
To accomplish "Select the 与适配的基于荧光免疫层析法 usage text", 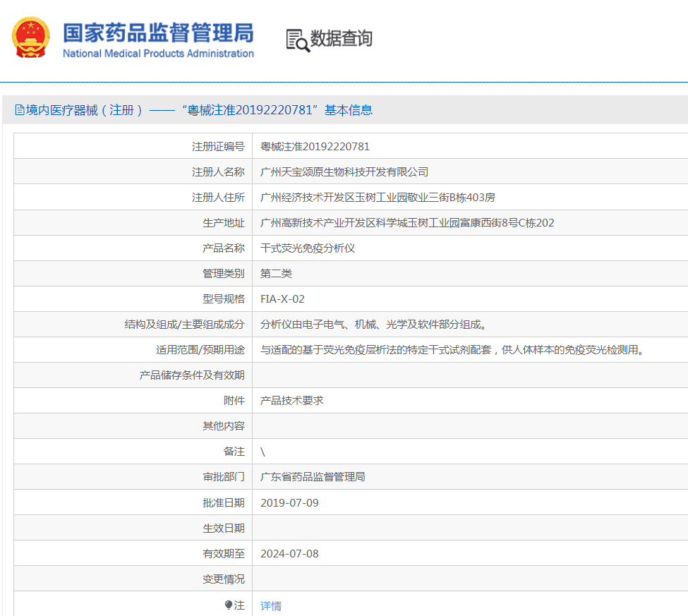I will pos(452,350).
